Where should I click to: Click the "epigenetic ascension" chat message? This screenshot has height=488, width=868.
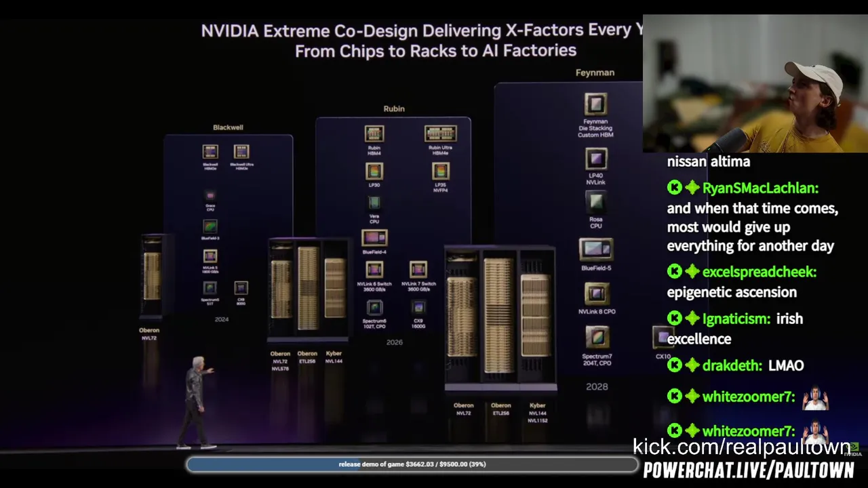(x=732, y=293)
